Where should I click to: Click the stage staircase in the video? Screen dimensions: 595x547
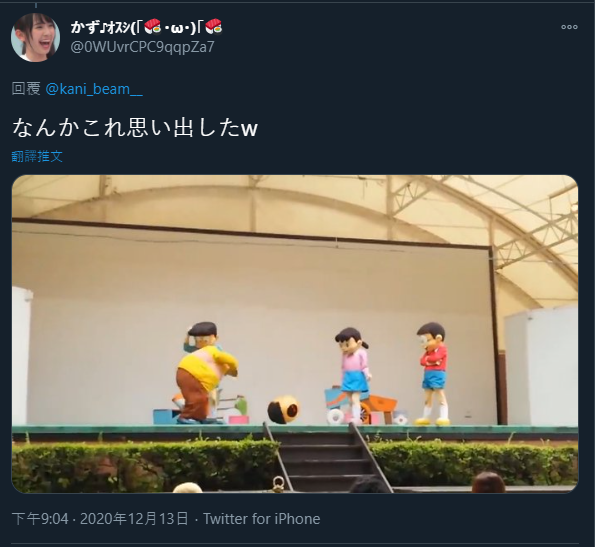click(326, 459)
